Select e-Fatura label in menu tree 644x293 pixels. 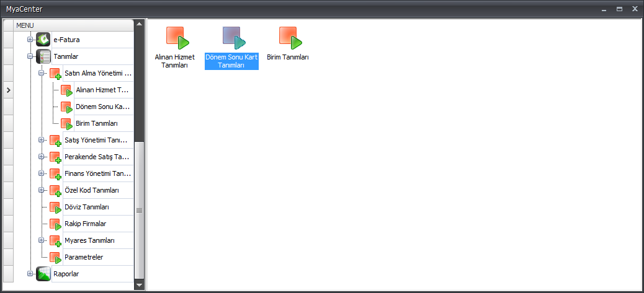tap(66, 40)
